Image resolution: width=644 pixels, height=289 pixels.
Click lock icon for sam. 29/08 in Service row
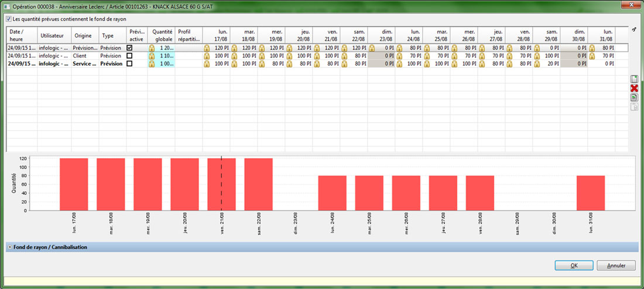[x=537, y=64]
